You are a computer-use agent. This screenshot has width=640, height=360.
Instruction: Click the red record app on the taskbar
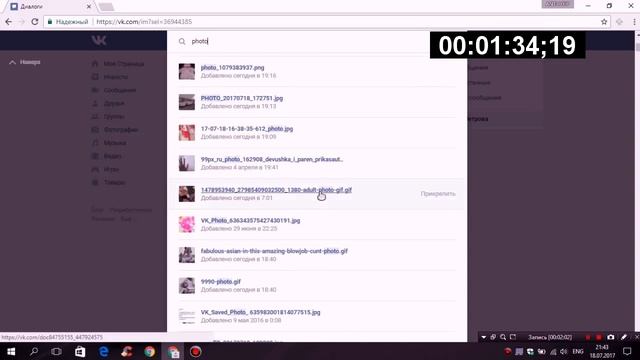click(x=196, y=351)
